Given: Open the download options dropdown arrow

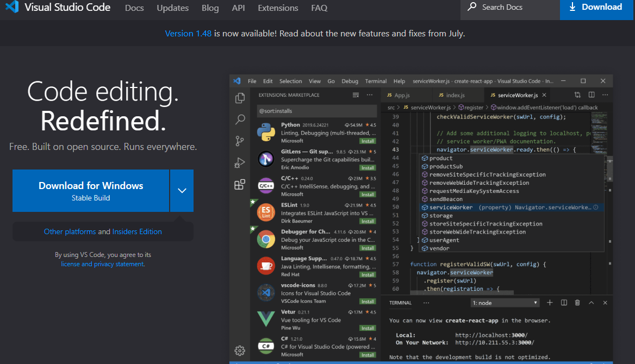Looking at the screenshot, I should coord(182,191).
